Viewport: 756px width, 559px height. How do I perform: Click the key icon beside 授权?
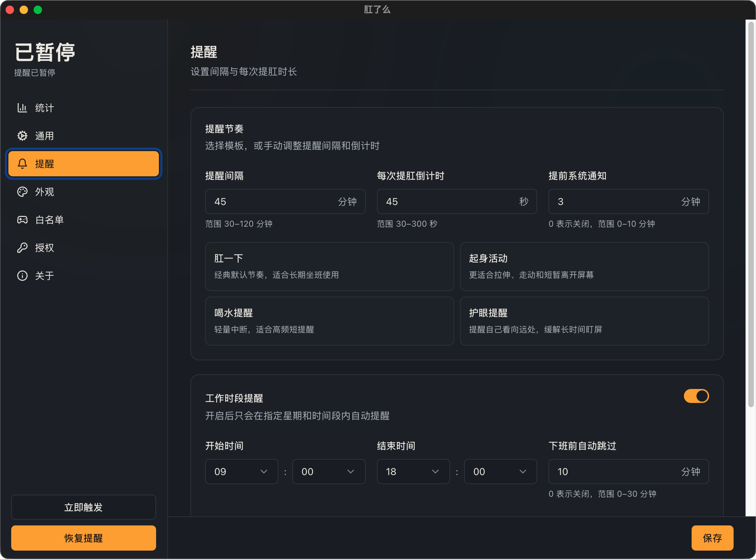[x=22, y=248]
